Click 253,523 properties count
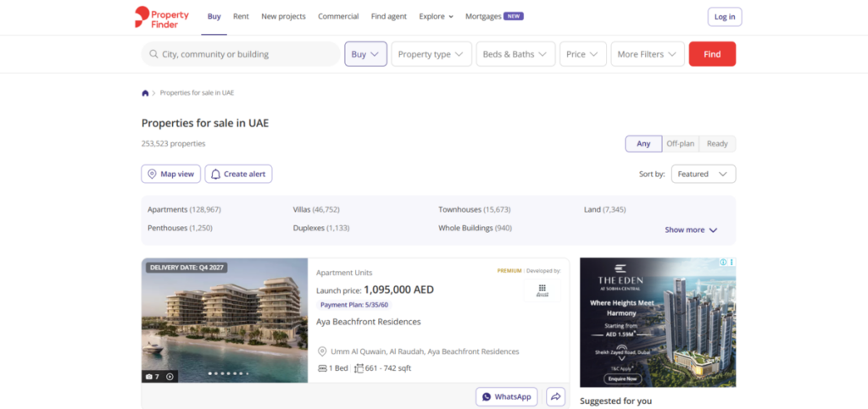Screen dimensions: 868x409 tap(173, 144)
